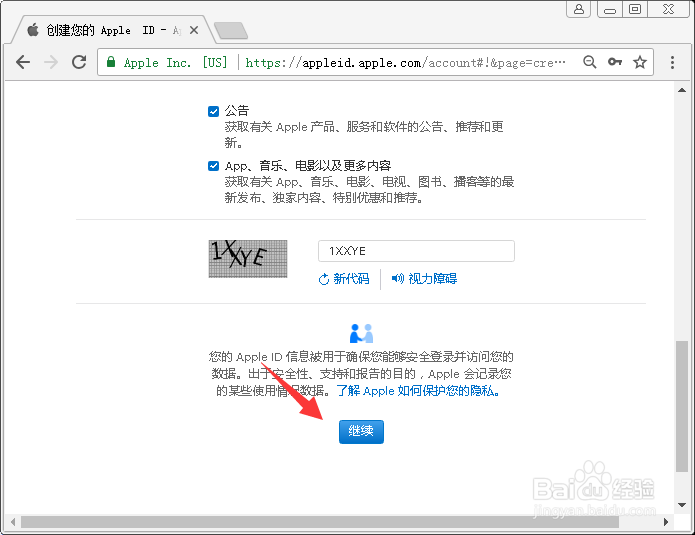Click the horizontal scrollbar left arrow

13,522
